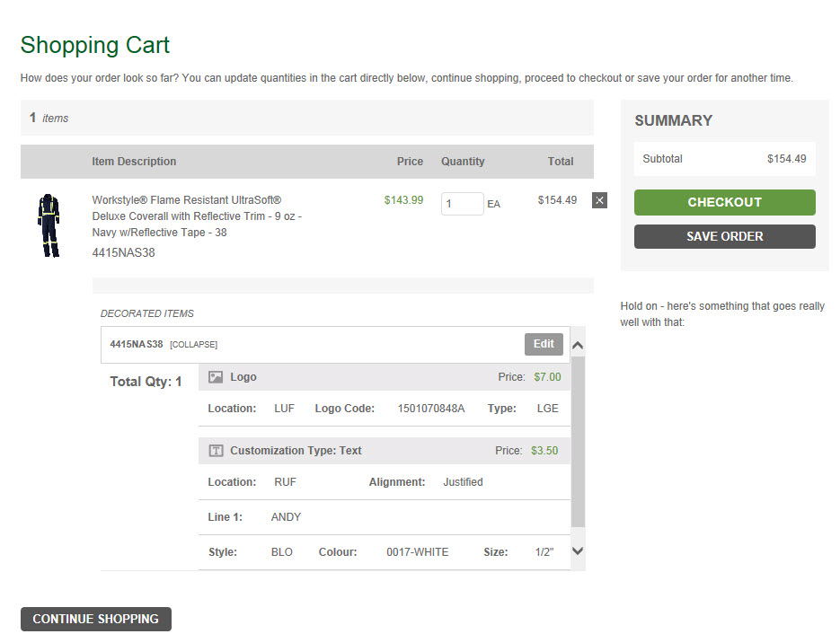
Task: Select the SKU 4415NAS38 below the product name
Action: 124,252
